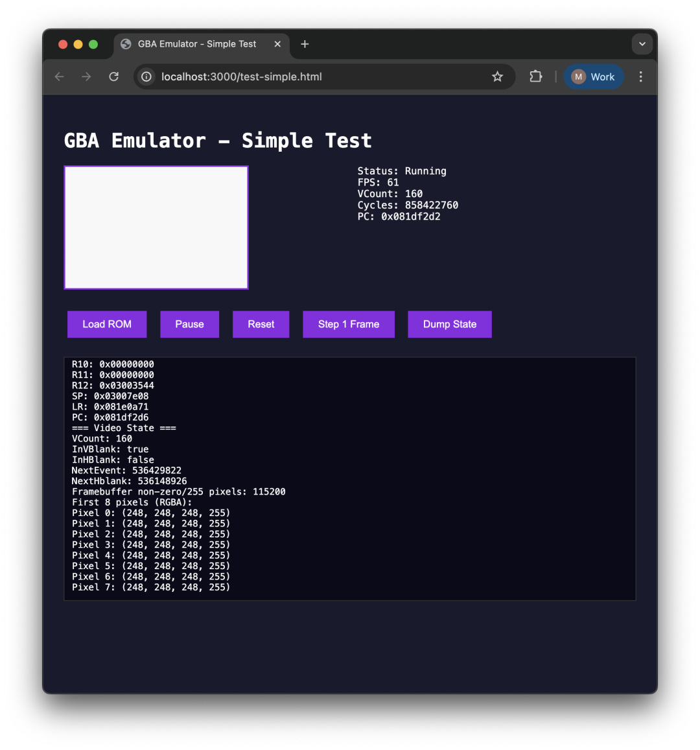This screenshot has height=750, width=700.
Task: Click Step 1 Frame button
Action: pos(349,324)
